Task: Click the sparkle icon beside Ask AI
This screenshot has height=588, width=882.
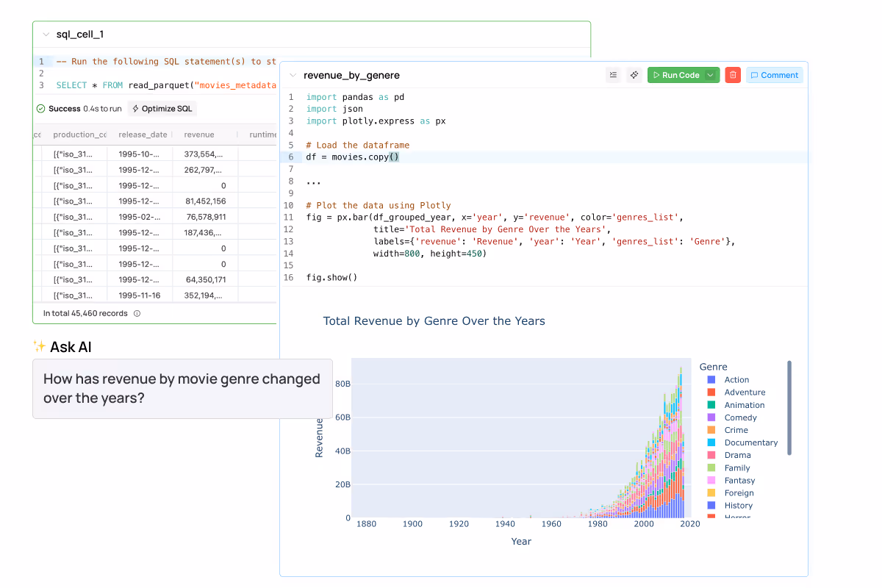Action: (x=40, y=346)
